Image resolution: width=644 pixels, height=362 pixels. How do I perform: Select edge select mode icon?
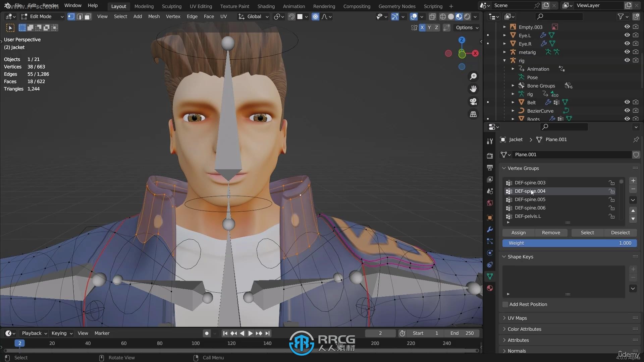click(x=79, y=16)
